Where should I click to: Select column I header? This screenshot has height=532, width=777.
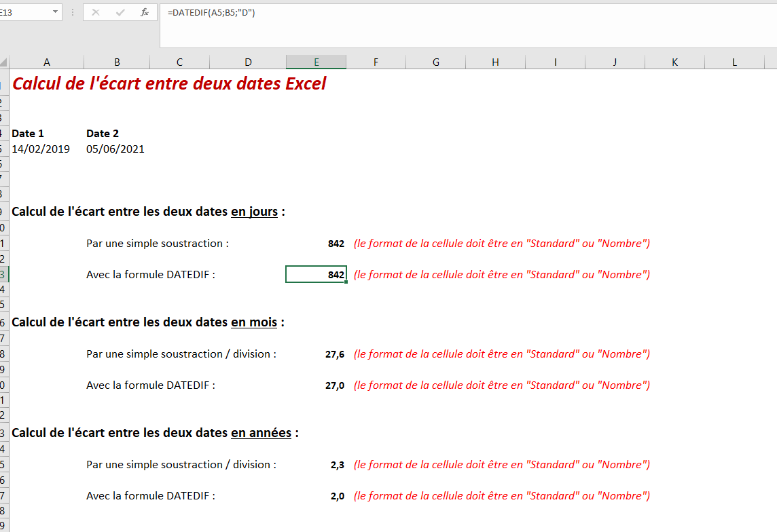[x=555, y=62]
